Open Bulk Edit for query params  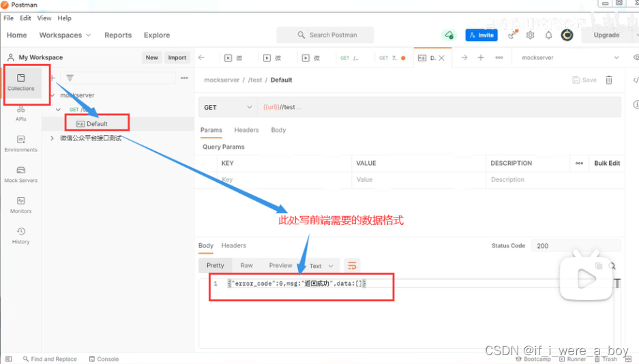(x=607, y=164)
